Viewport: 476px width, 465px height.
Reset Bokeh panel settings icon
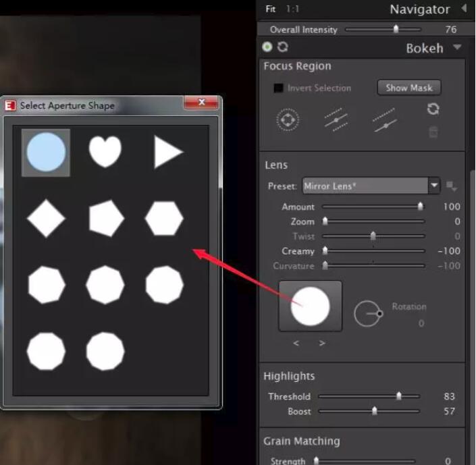(283, 47)
